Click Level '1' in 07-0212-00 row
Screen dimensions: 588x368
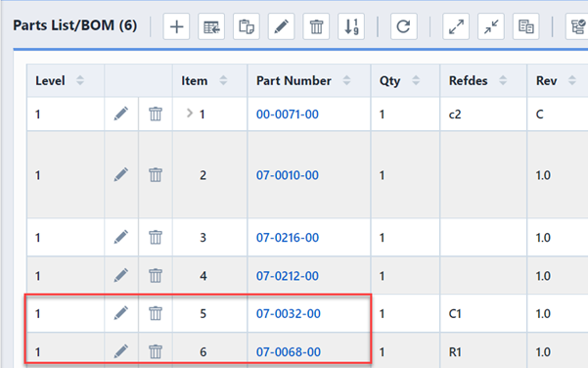[x=37, y=276]
